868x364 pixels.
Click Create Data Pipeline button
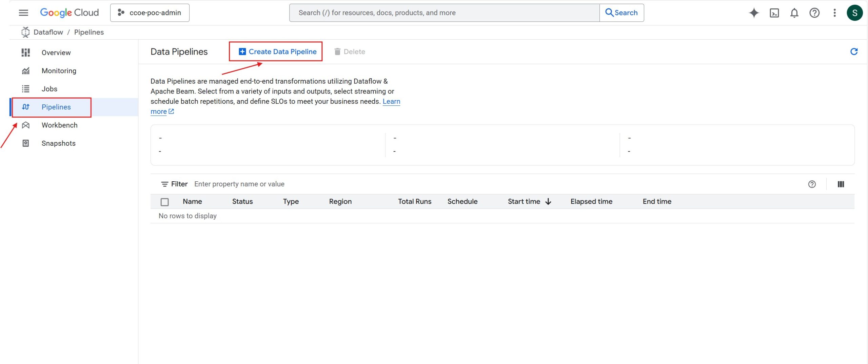click(277, 52)
